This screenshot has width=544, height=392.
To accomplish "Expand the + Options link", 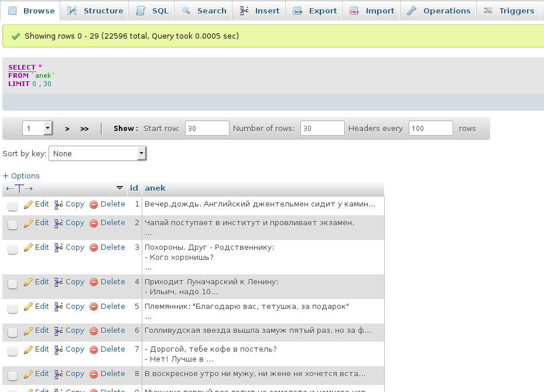I will pyautogui.click(x=21, y=176).
